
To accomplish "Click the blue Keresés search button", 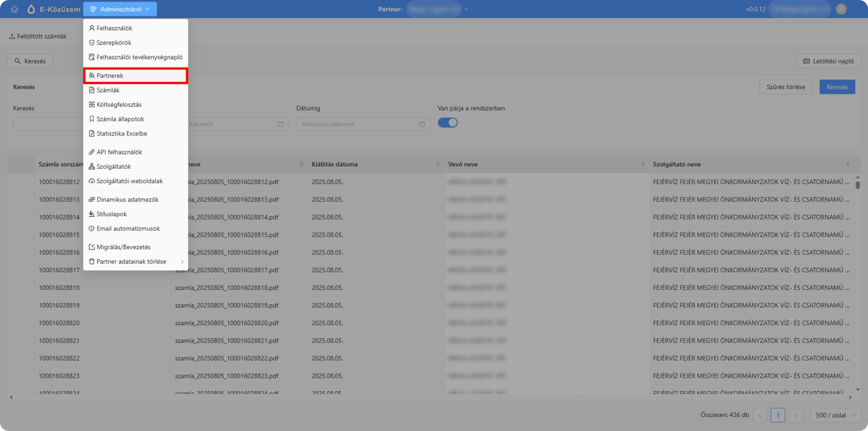I will click(x=837, y=87).
